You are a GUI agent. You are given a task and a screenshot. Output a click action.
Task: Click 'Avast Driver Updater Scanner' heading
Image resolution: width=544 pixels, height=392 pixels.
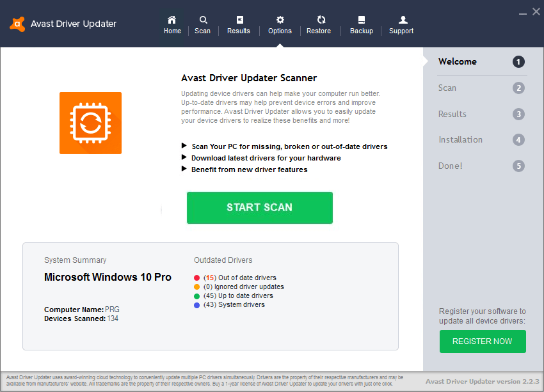pos(249,78)
